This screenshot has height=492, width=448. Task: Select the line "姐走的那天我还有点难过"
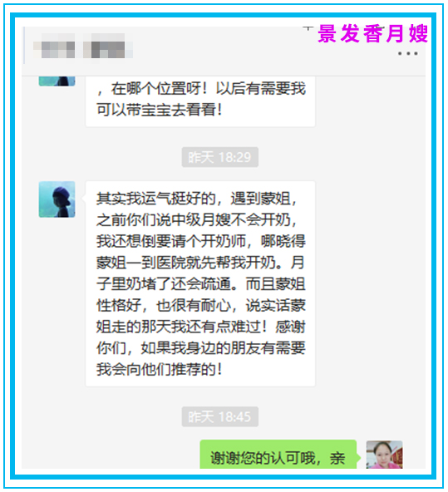coord(182,327)
